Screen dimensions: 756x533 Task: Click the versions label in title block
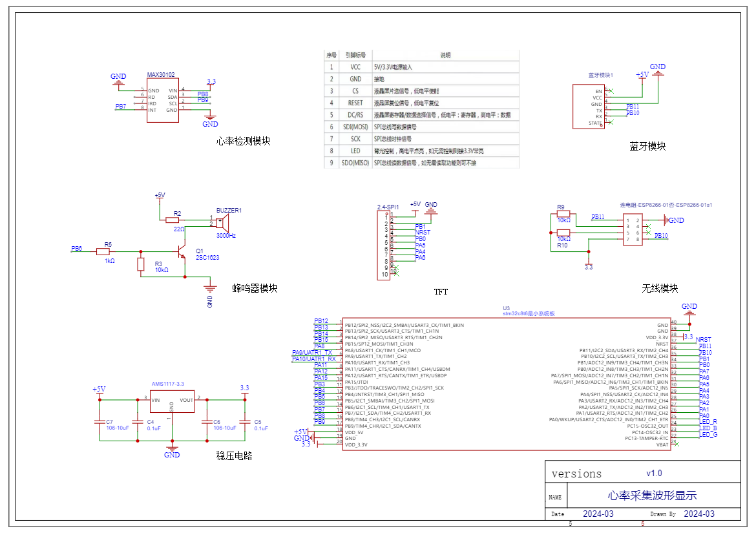click(x=576, y=474)
